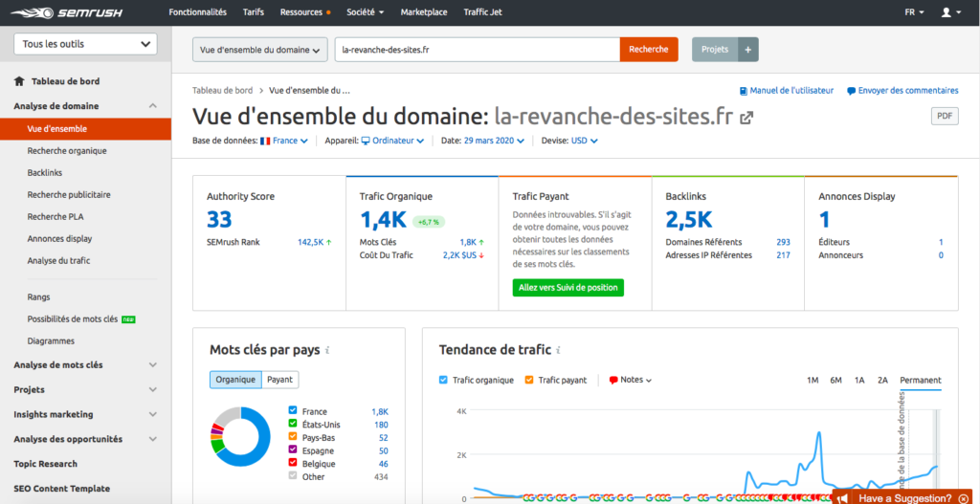Click the Projets button
This screenshot has width=980, height=504.
pyautogui.click(x=715, y=50)
